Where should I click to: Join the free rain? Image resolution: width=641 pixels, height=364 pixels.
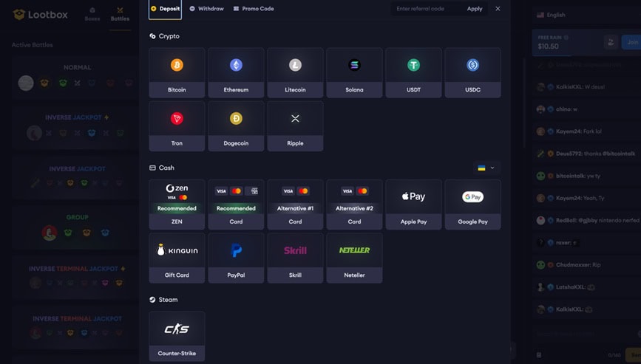pyautogui.click(x=631, y=42)
